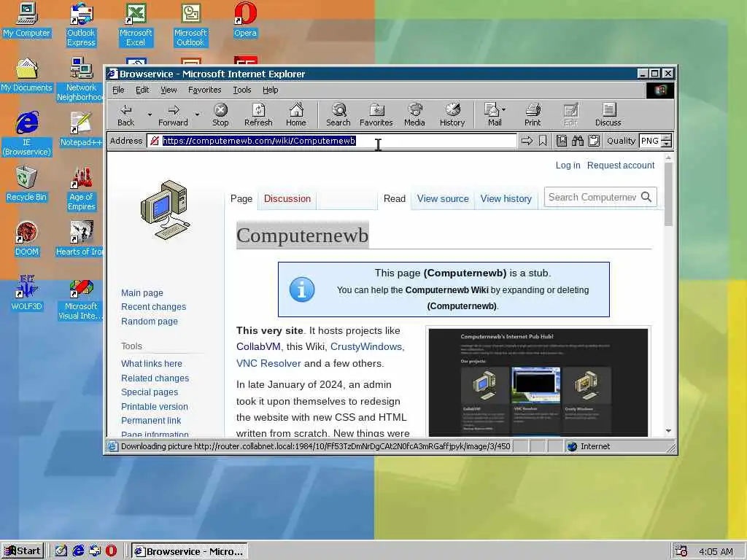Click the Start button

[23, 551]
